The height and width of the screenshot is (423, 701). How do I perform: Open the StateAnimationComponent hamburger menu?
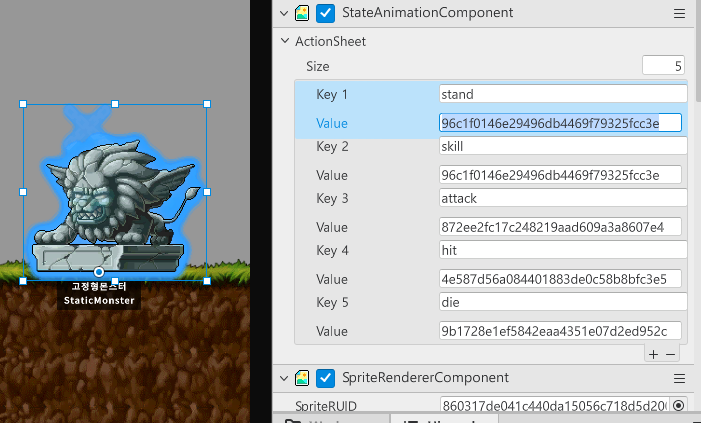(679, 14)
